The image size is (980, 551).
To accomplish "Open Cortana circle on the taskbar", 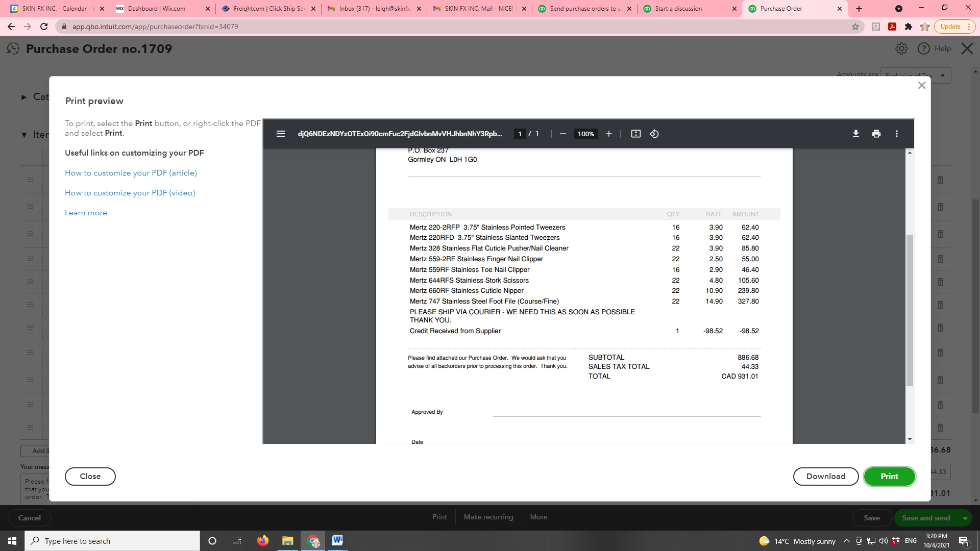I will [212, 541].
